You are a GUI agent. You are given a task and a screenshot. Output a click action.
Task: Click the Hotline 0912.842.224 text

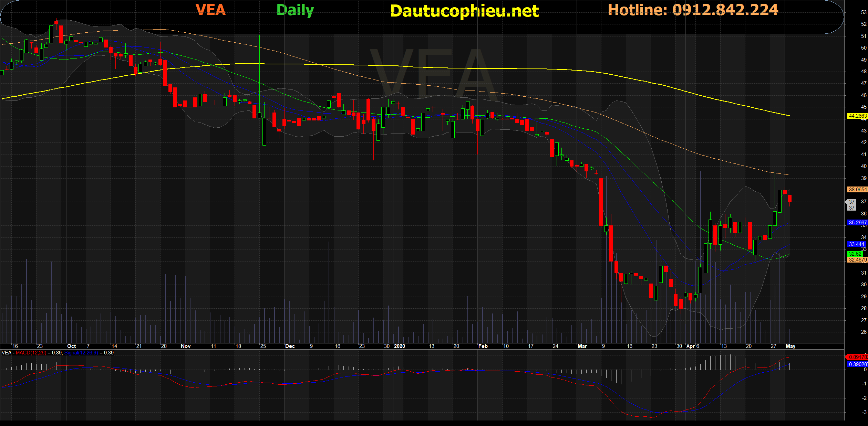tap(693, 10)
